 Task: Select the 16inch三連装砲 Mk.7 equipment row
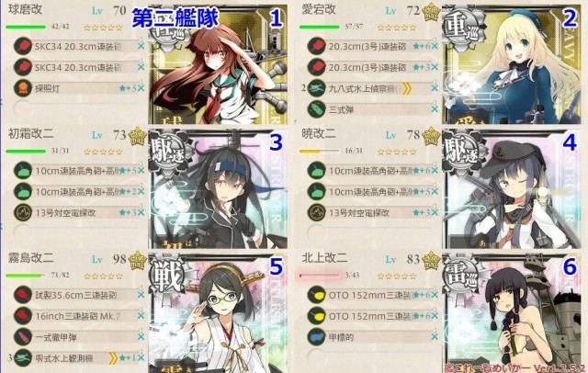click(x=79, y=316)
